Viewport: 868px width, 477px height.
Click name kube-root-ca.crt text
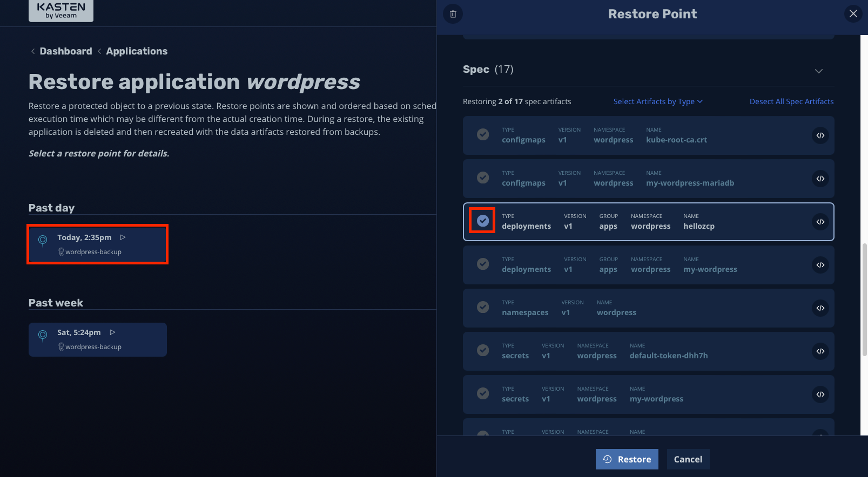(x=676, y=140)
